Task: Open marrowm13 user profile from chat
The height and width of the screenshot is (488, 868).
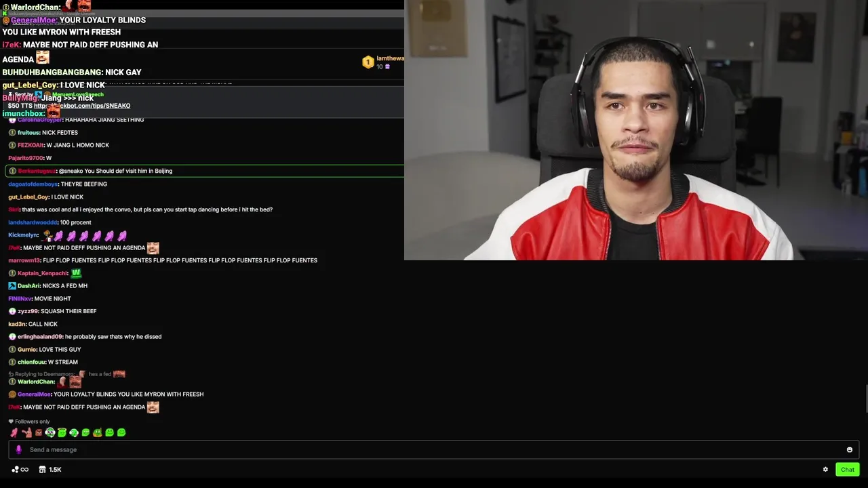Action: click(x=24, y=260)
